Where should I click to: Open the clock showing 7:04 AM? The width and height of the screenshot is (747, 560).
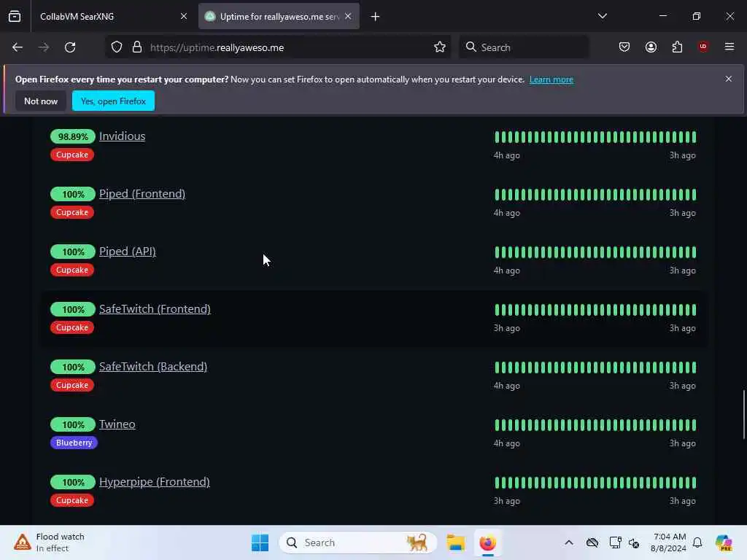(x=669, y=542)
